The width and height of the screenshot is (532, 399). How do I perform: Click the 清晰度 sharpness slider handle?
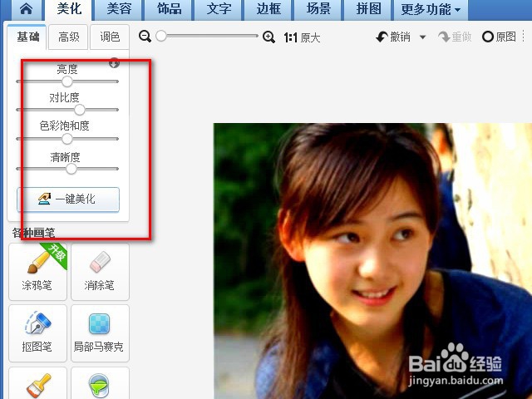(x=71, y=169)
